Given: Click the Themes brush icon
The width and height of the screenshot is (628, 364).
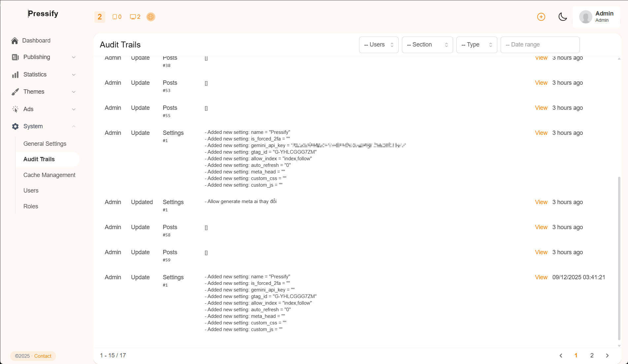Looking at the screenshot, I should coord(15,92).
